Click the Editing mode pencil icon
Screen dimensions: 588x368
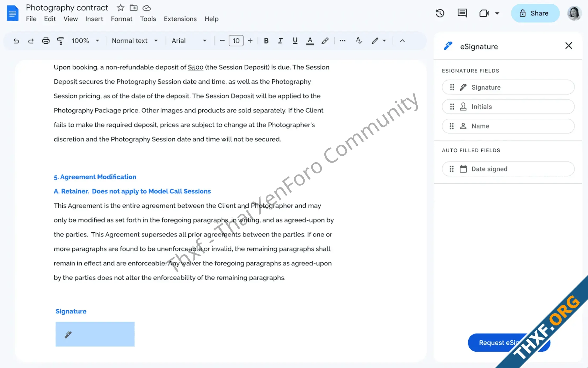tap(375, 41)
